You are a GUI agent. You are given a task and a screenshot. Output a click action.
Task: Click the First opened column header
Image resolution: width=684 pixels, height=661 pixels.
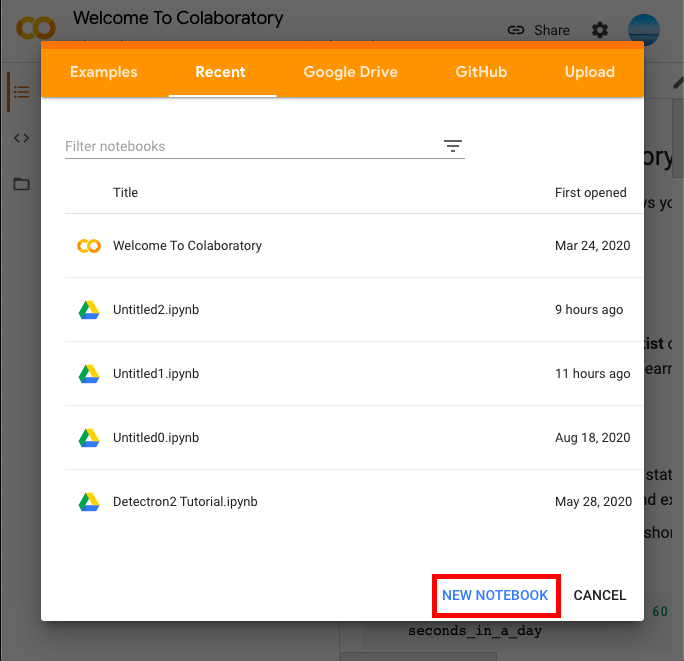coord(591,192)
